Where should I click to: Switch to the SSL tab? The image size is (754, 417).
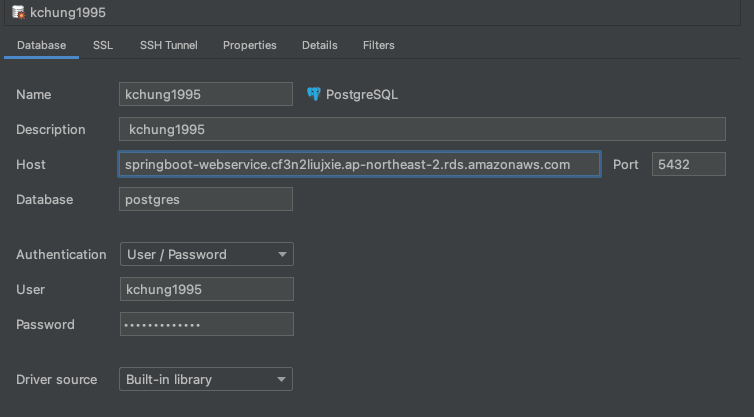click(103, 45)
